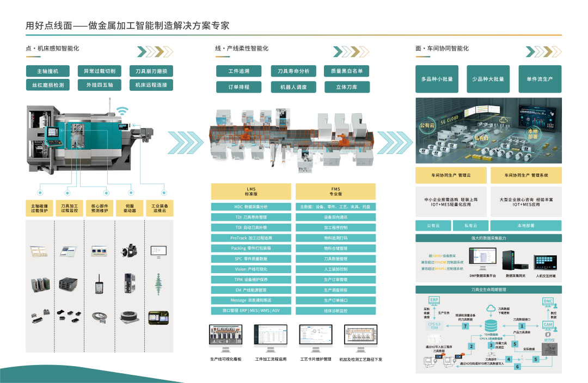
Task: Click the small chevrons beside 点·机床感知智能化
Action: pos(157,52)
